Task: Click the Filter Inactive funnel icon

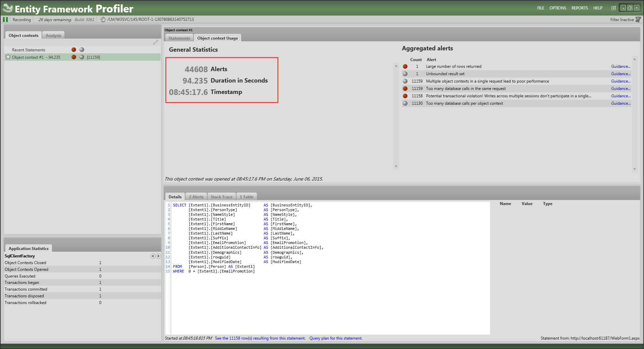Action: point(638,20)
